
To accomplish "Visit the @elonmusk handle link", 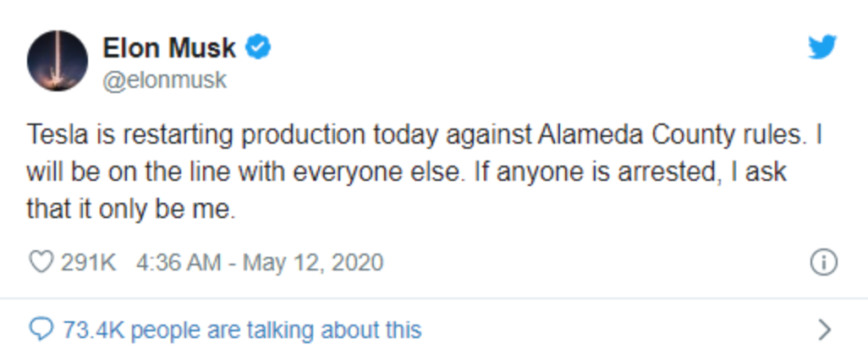I will click(164, 80).
